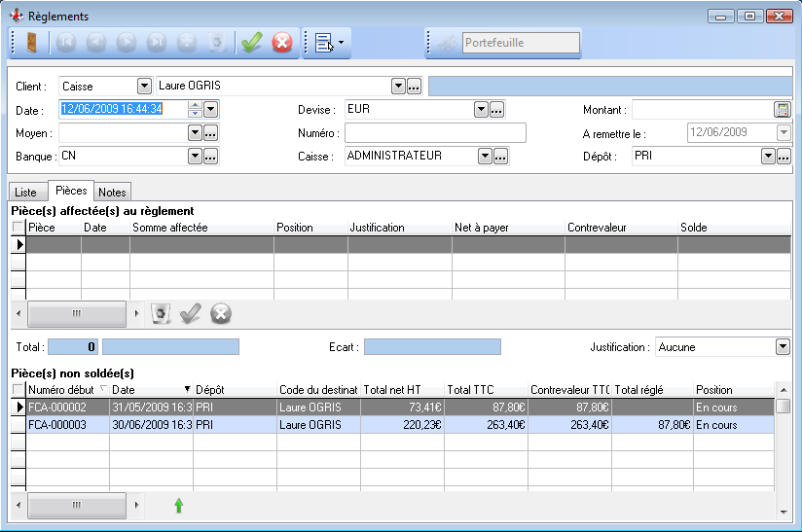Click the Numéro input field
The width and height of the screenshot is (802, 532).
click(x=435, y=133)
